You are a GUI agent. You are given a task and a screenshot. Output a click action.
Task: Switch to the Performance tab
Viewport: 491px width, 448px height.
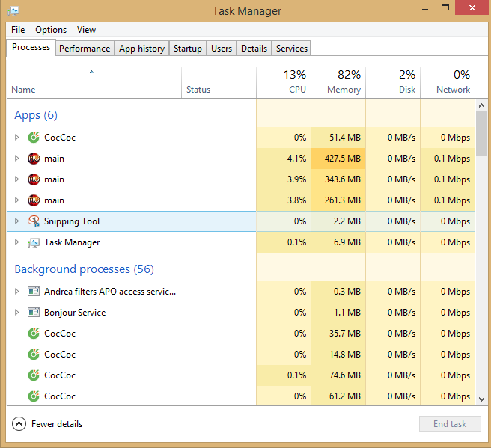[85, 49]
